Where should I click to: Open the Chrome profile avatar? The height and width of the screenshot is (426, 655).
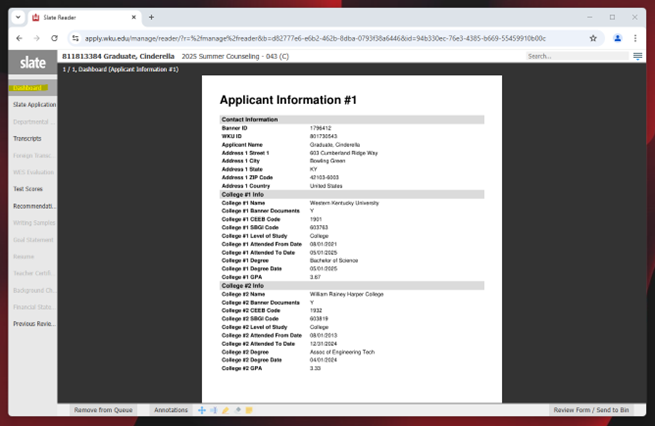(617, 38)
